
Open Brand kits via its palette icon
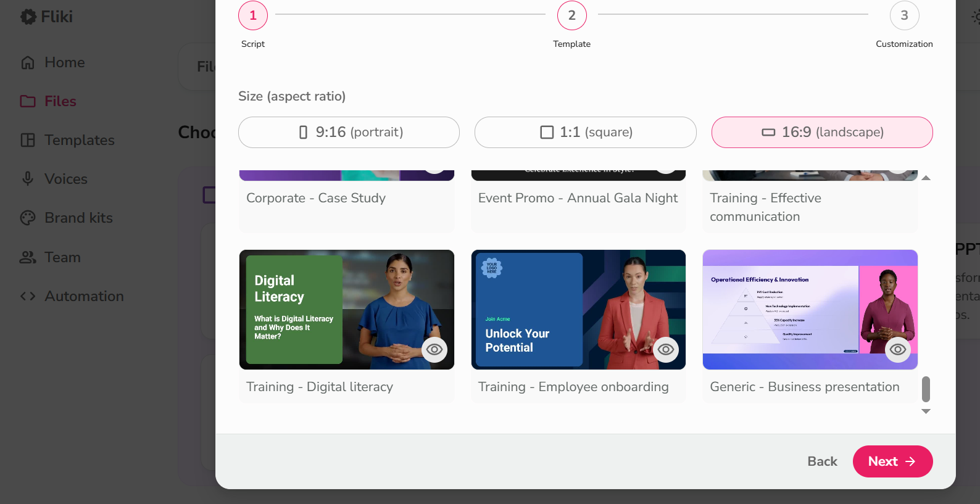click(x=28, y=218)
